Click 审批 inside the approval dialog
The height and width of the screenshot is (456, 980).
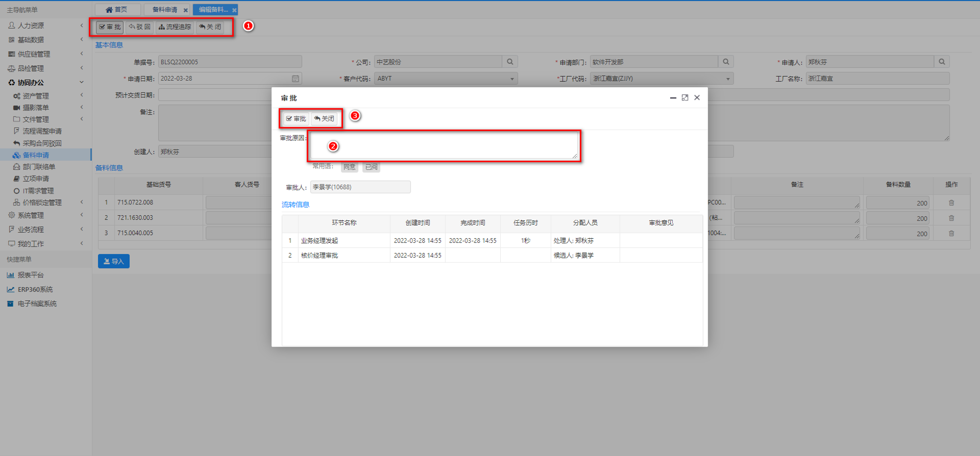[x=296, y=119]
